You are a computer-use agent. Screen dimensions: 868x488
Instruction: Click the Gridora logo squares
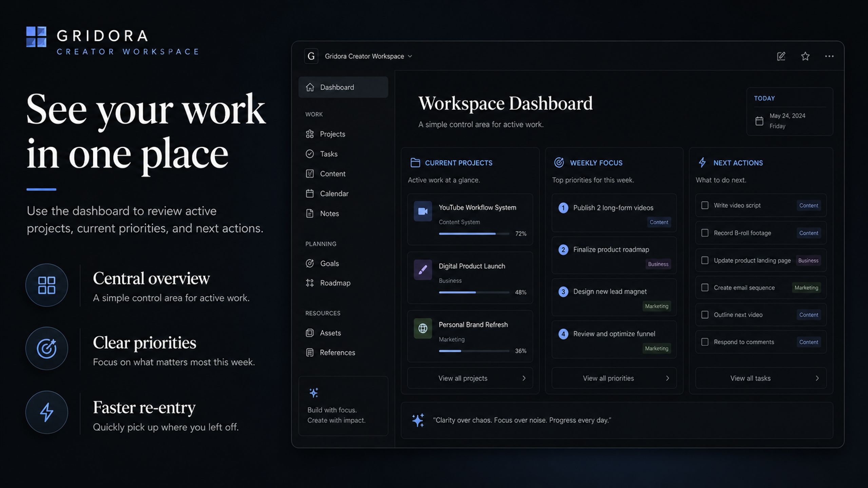click(x=36, y=37)
